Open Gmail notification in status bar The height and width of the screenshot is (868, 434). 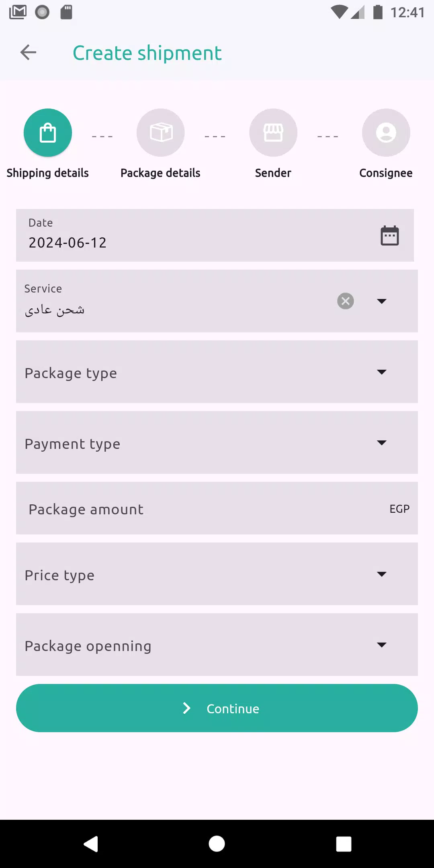18,12
